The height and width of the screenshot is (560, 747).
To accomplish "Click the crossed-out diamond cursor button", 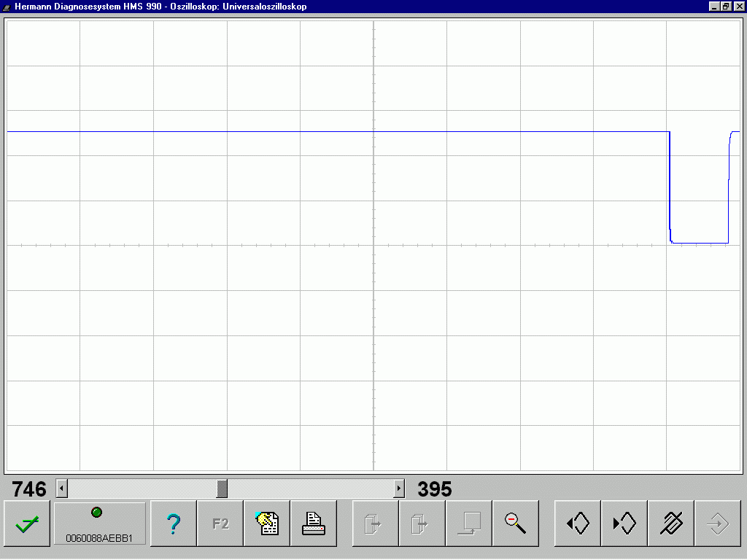I will (671, 524).
